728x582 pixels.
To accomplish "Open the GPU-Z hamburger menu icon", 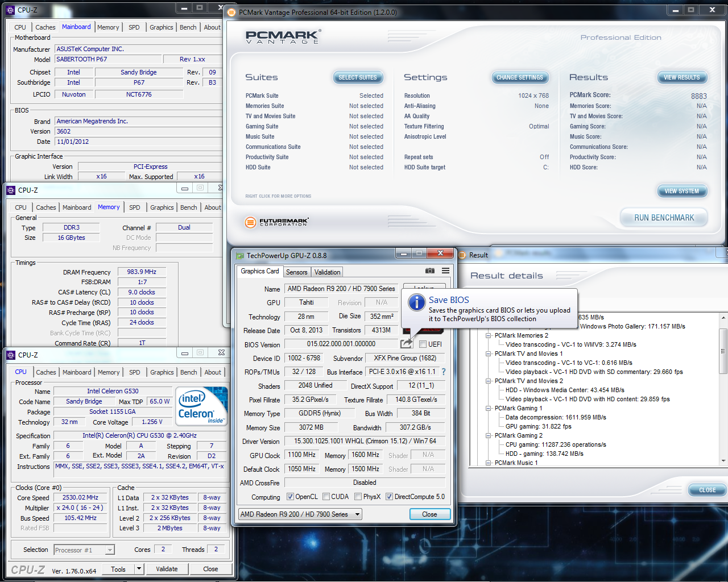I will point(445,271).
